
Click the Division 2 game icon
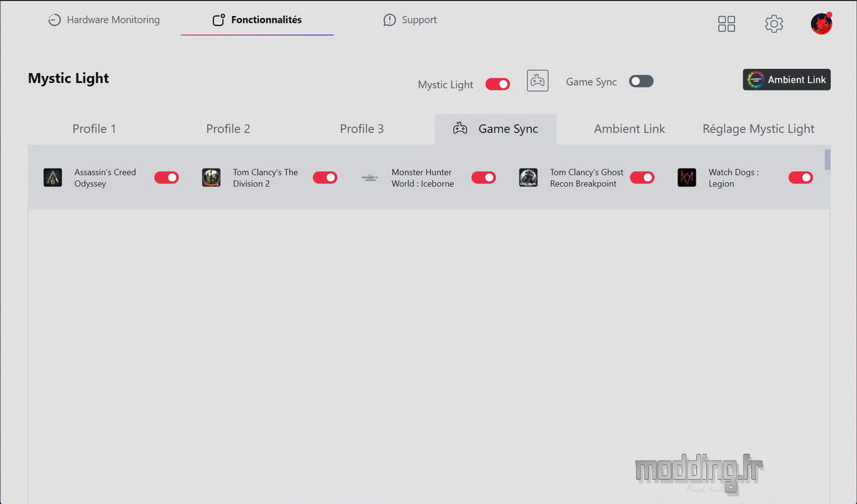(211, 177)
